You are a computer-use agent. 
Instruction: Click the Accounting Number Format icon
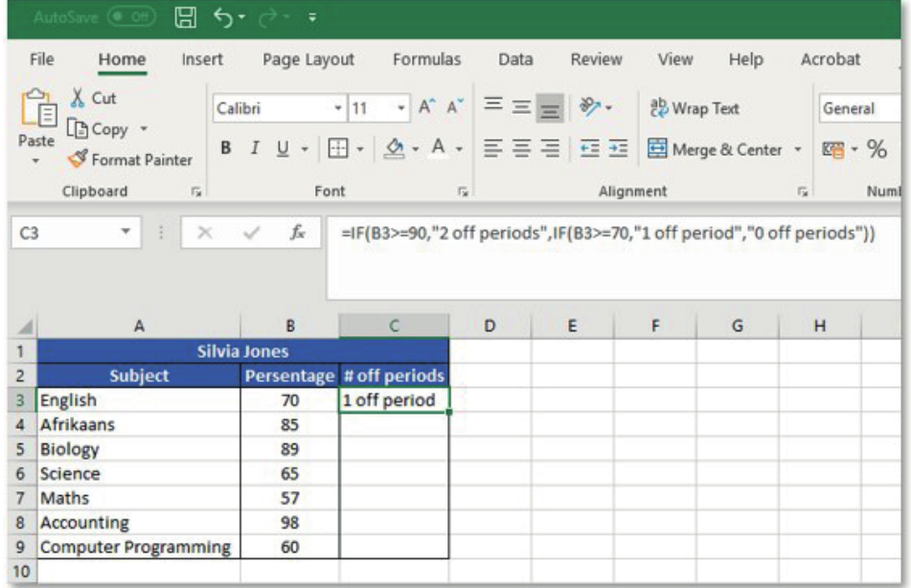[x=833, y=149]
